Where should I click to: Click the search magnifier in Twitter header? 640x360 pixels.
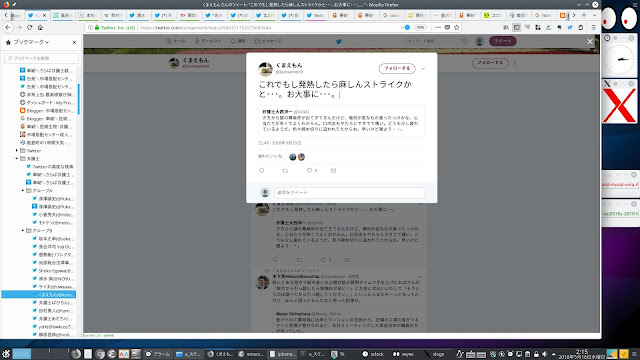[464, 41]
